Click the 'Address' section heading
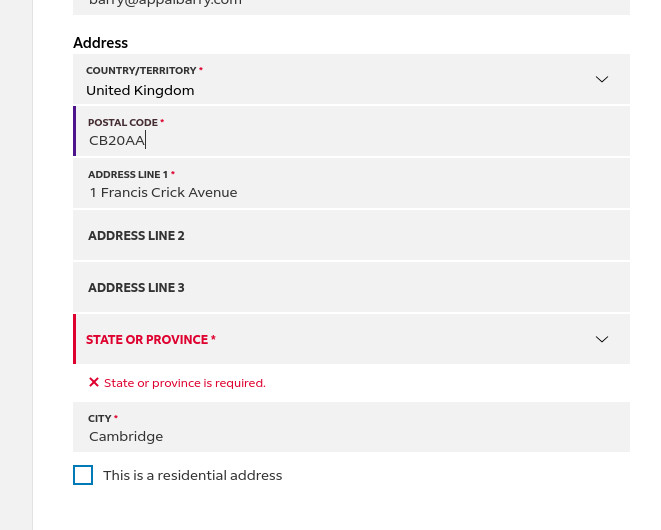The height and width of the screenshot is (530, 661). pos(100,43)
